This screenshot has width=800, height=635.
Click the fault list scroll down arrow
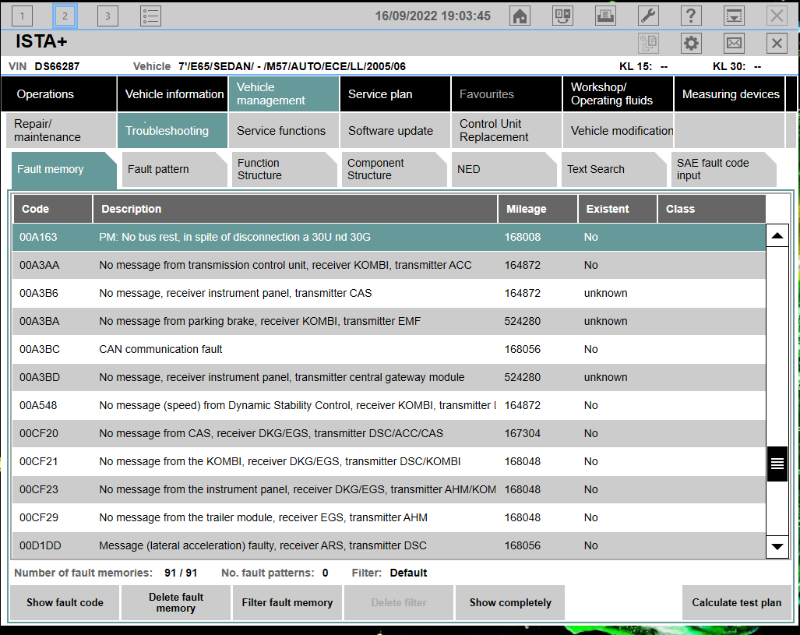tap(777, 547)
